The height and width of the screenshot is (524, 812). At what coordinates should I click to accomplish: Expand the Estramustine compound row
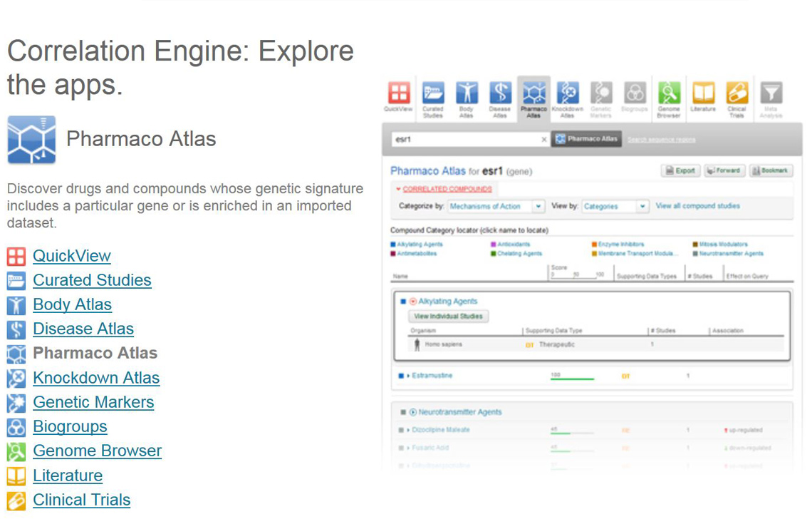(x=408, y=376)
